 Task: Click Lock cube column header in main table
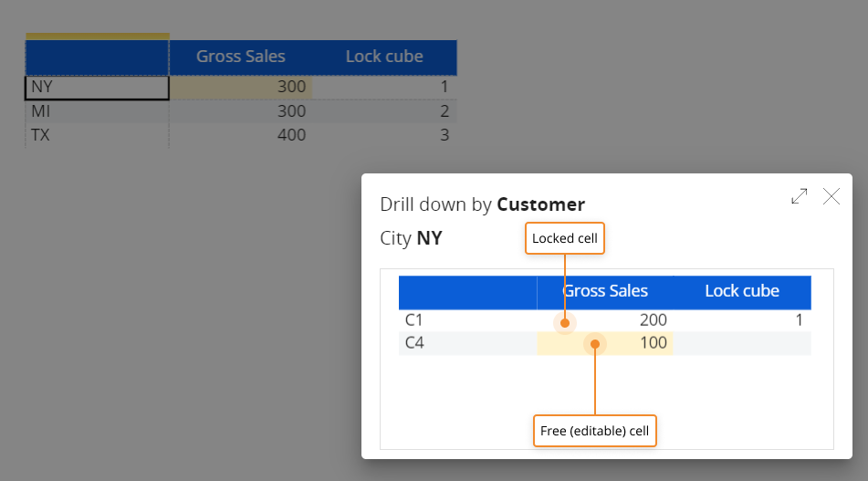point(384,57)
